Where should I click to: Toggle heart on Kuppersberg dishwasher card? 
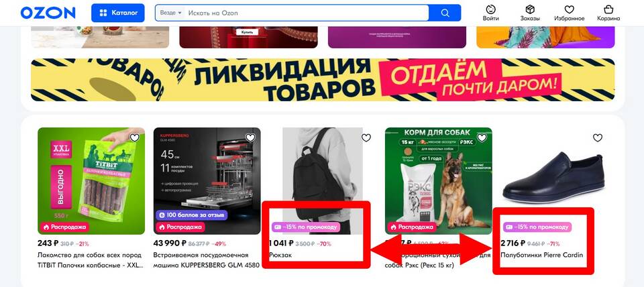[x=250, y=138]
